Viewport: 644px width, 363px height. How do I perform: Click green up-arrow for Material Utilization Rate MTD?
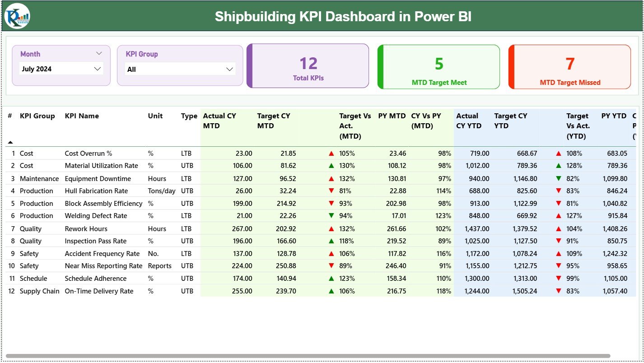tap(330, 166)
